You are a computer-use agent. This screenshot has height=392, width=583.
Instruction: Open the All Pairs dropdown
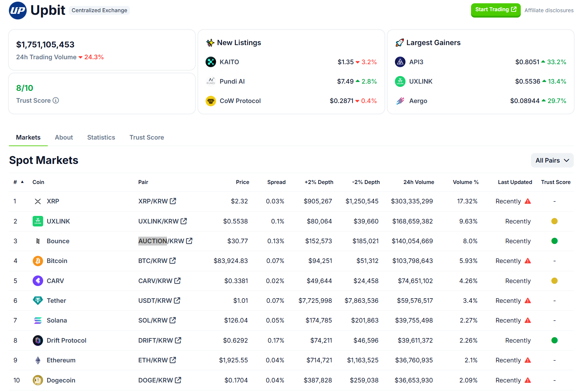coord(552,160)
